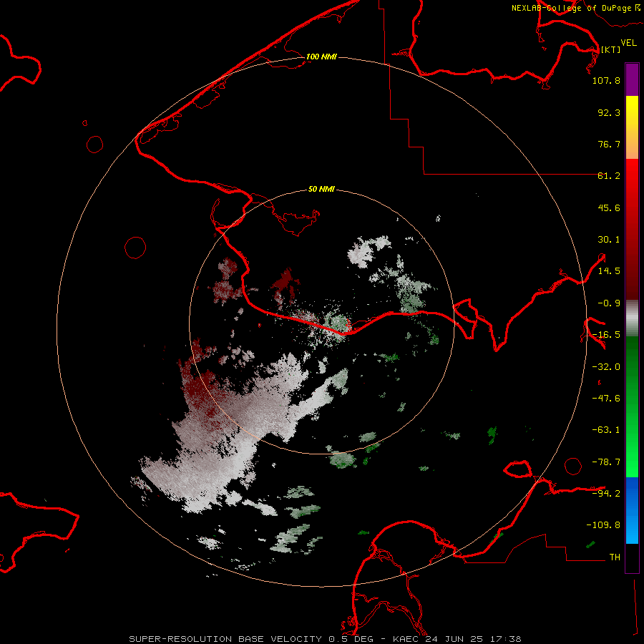Click the VEL legend title
Image resolution: width=644 pixels, height=644 pixels.
point(629,43)
